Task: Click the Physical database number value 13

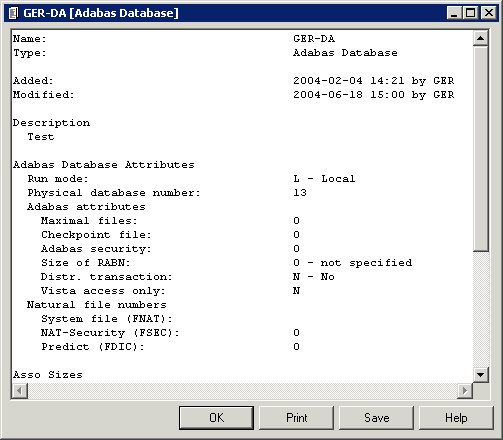Action: coord(300,193)
